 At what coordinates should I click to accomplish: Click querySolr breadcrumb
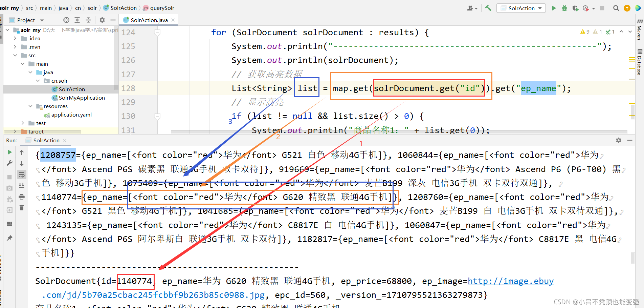click(158, 8)
